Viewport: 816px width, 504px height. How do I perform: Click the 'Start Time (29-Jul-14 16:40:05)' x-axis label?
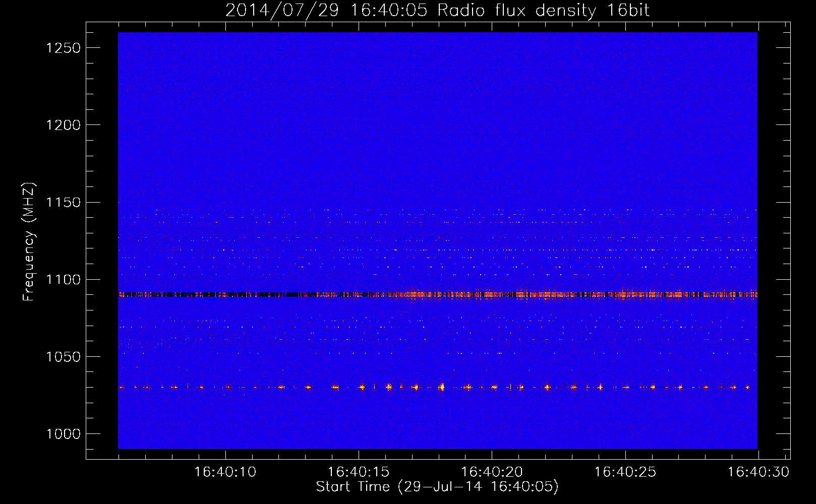tap(437, 487)
